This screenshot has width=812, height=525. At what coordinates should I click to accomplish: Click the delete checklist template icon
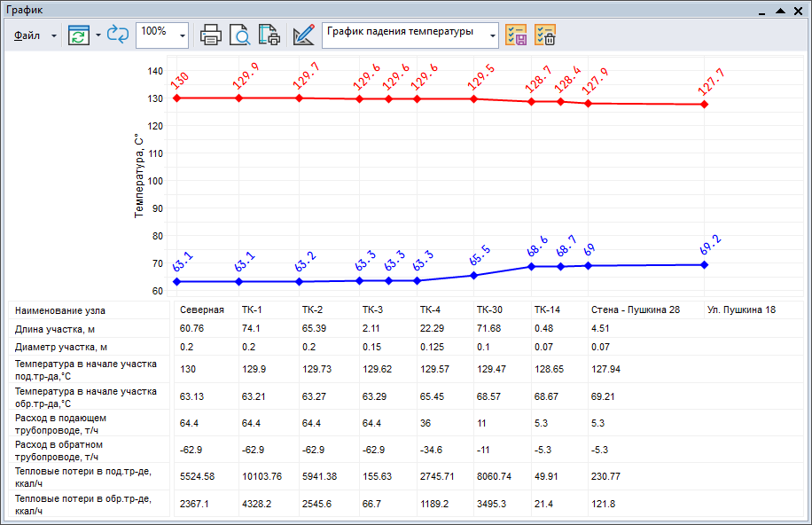click(545, 35)
